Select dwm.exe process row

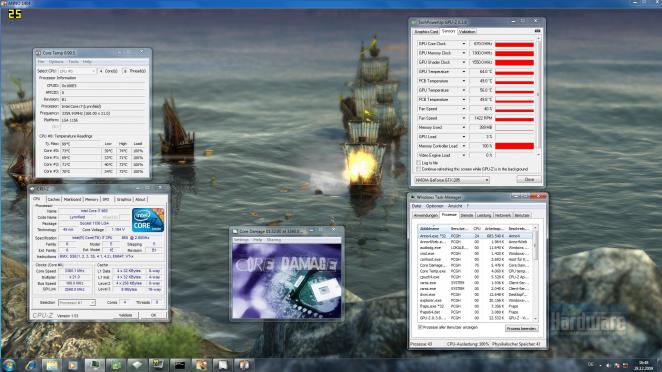coord(475,294)
